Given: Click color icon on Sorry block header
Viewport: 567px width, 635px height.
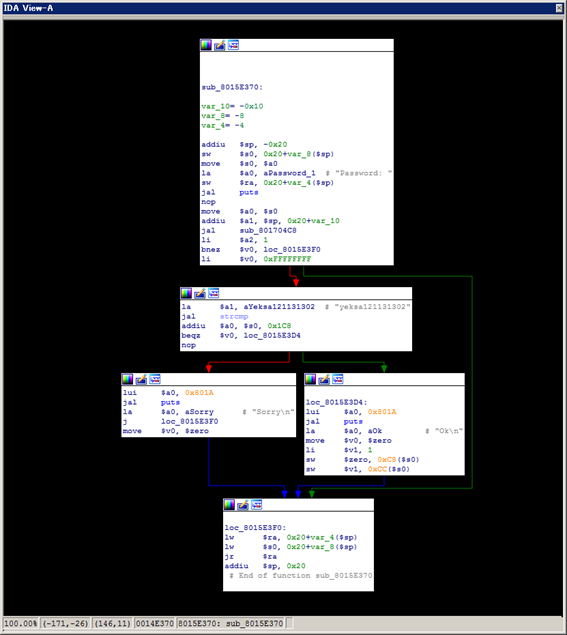Looking at the screenshot, I should (x=128, y=379).
